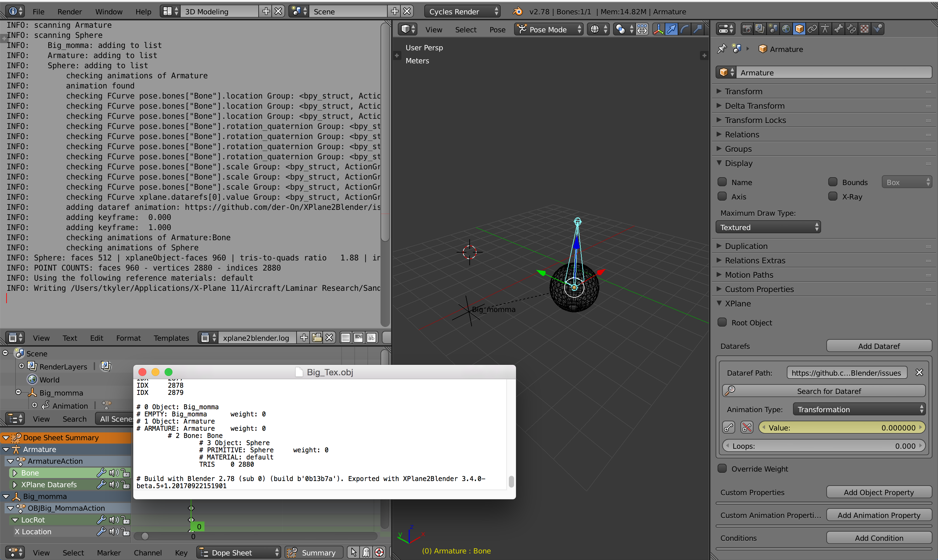The width and height of the screenshot is (938, 560).
Task: Enable the X-Ray display checkbox
Action: coord(833,196)
